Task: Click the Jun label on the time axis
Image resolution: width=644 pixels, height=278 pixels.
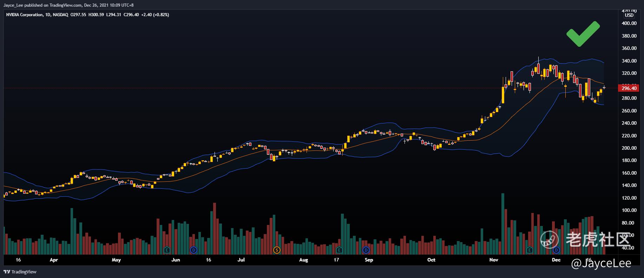Action: [x=176, y=260]
